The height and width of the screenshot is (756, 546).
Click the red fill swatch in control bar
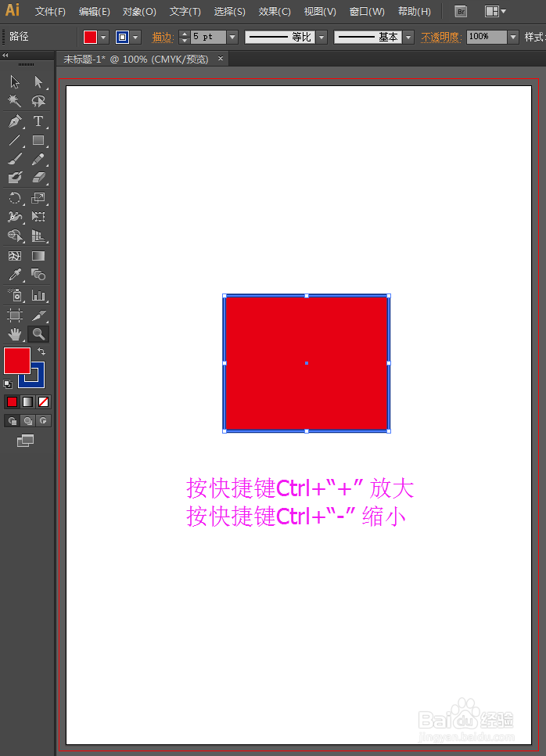(x=90, y=37)
